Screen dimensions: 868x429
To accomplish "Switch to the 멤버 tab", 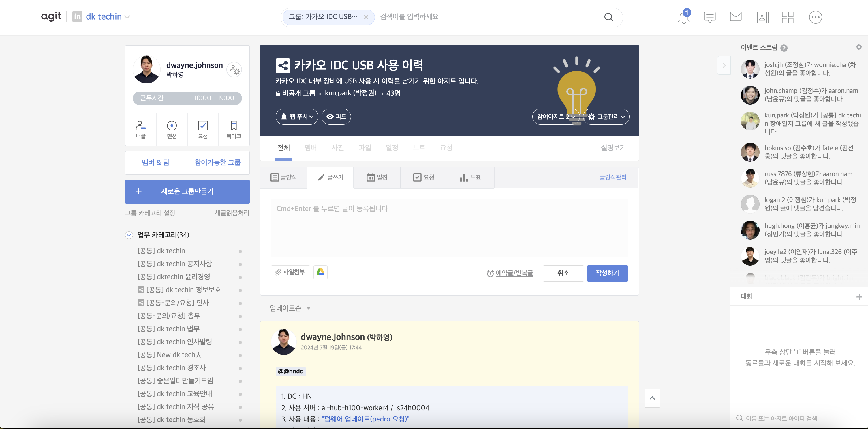I will [x=310, y=148].
